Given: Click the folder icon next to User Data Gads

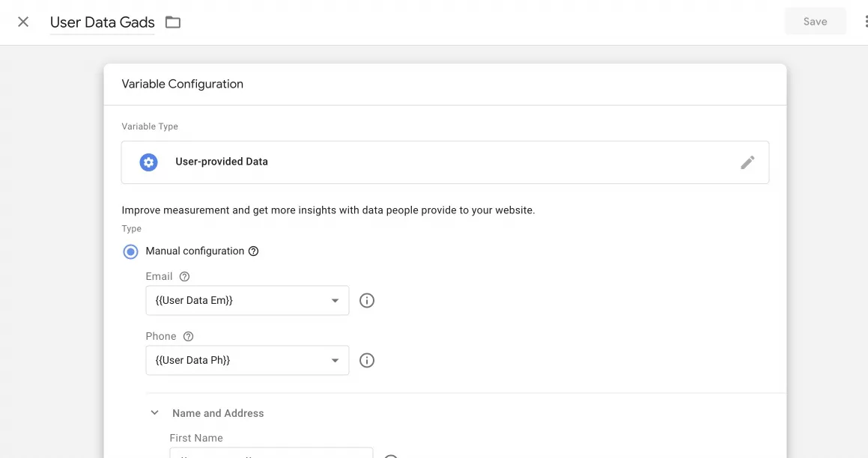Looking at the screenshot, I should (173, 22).
